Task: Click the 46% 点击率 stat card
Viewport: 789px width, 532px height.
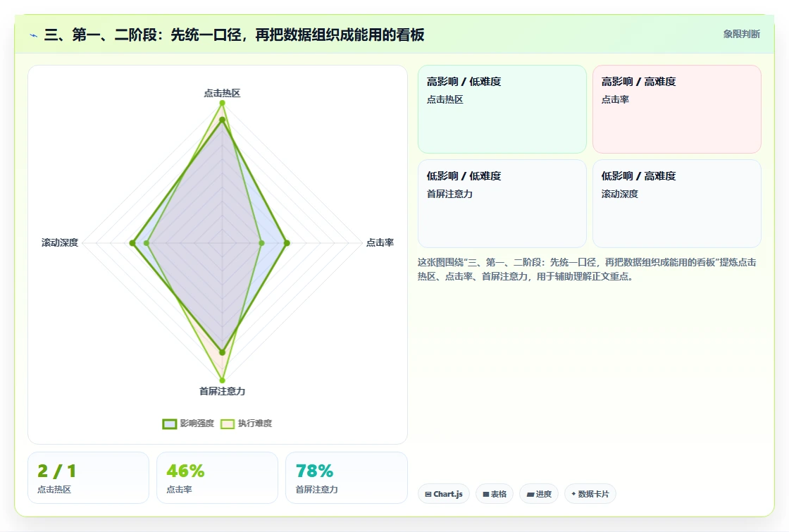Action: click(x=218, y=478)
